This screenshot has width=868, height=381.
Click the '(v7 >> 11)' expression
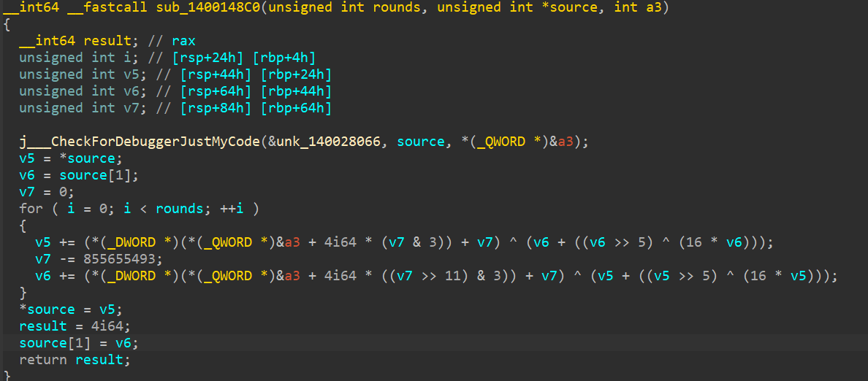point(429,275)
